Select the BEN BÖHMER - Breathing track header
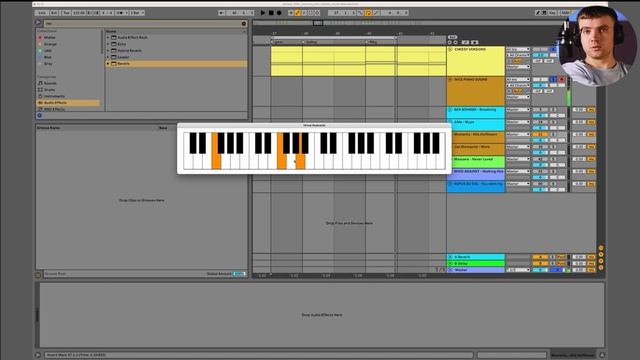Viewport: 640px width, 360px height. pyautogui.click(x=476, y=113)
